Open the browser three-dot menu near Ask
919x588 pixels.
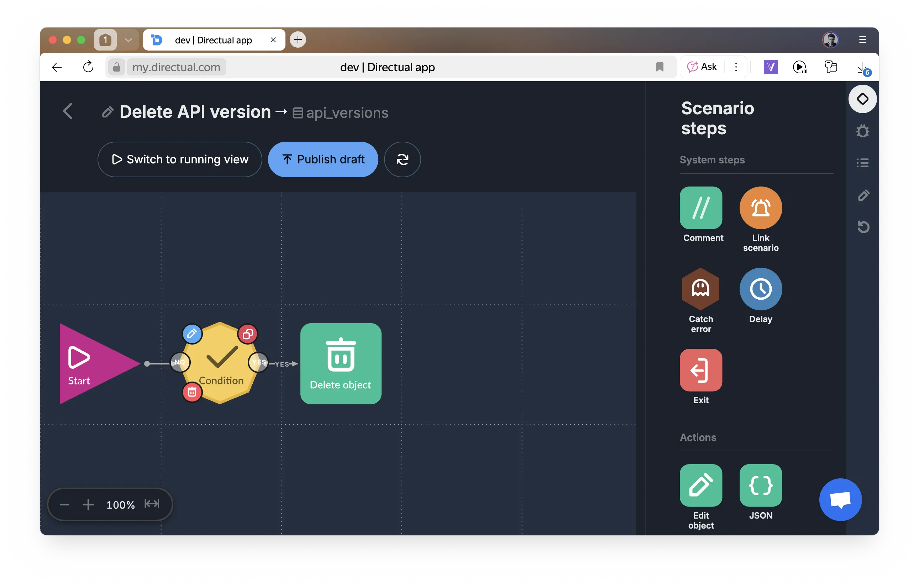coord(736,67)
